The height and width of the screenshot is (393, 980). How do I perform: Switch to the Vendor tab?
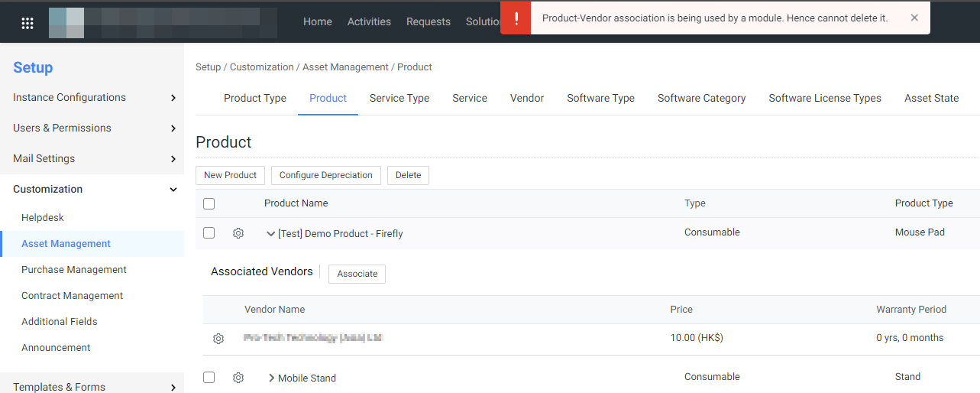[x=527, y=98]
